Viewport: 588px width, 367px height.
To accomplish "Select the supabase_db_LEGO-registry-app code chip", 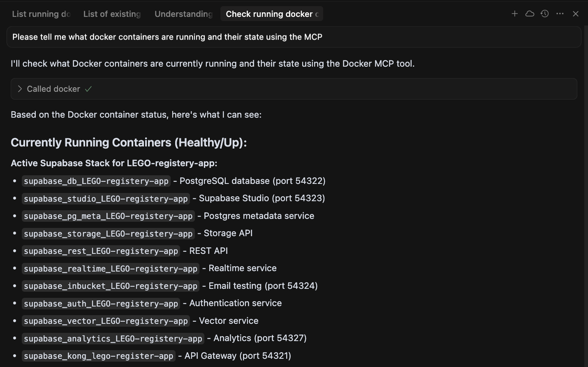I will click(96, 181).
